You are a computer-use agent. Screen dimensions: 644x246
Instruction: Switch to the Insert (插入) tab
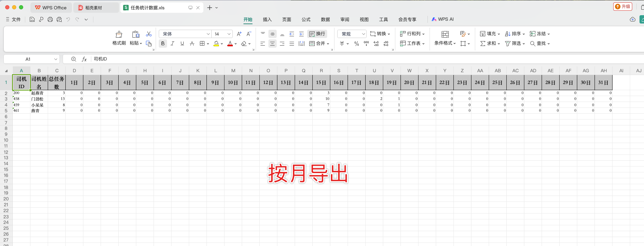click(267, 19)
